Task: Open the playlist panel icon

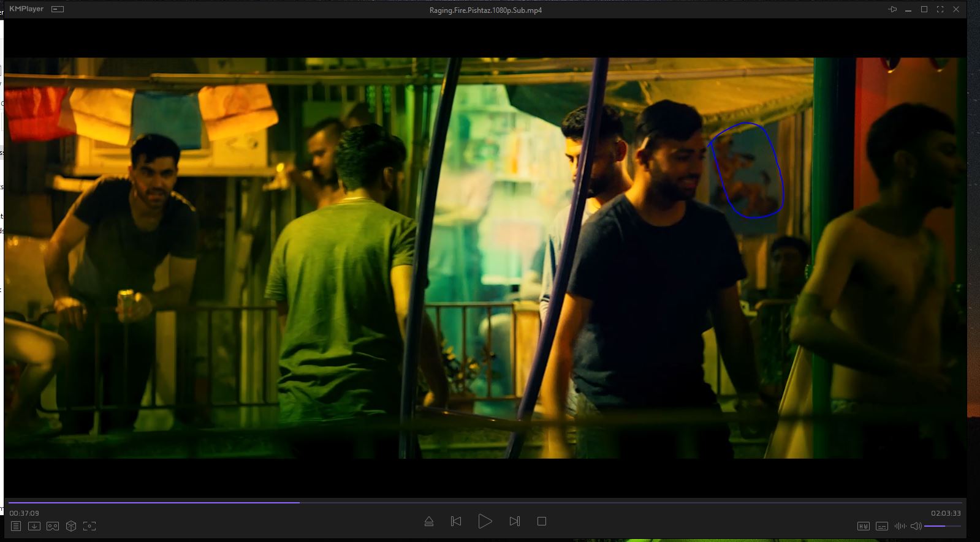Action: coord(16,526)
